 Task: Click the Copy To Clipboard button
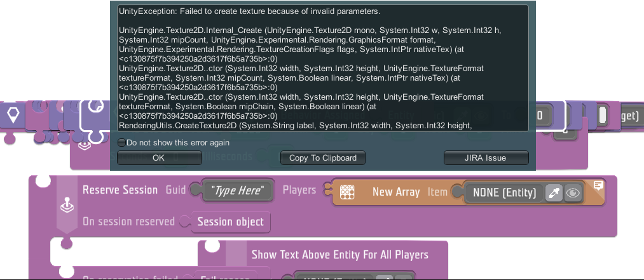(322, 157)
